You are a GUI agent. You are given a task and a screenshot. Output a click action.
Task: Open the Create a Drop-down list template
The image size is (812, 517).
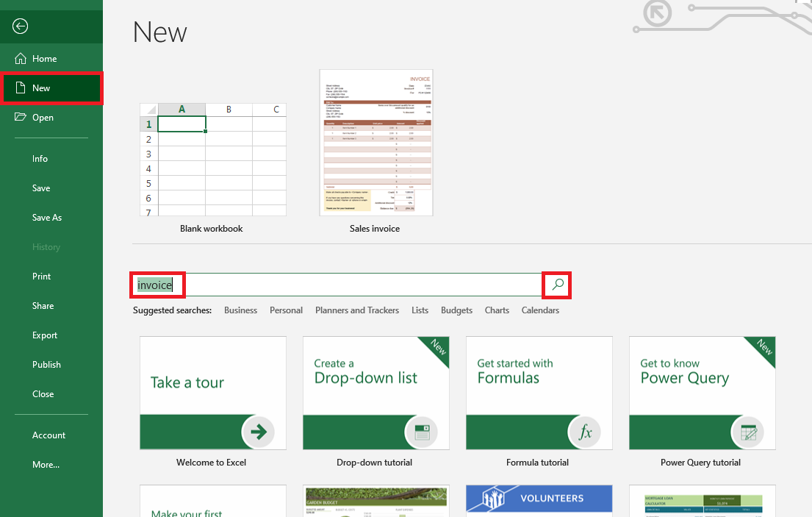(376, 393)
